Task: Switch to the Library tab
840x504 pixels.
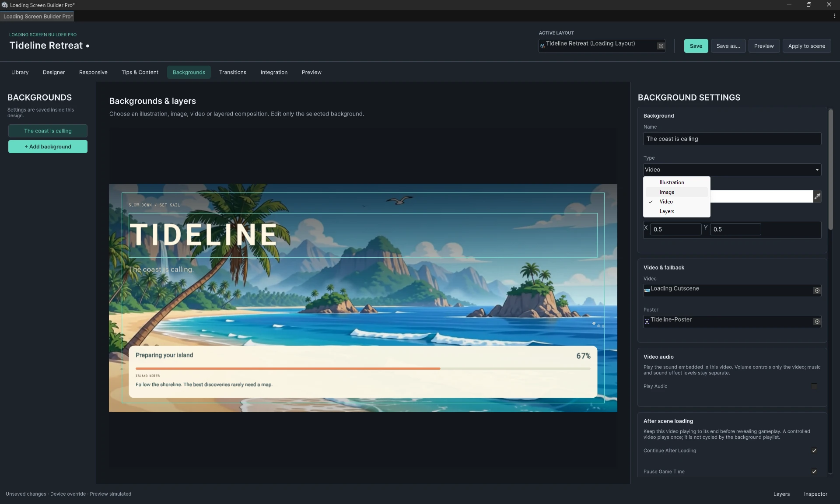Action: (x=20, y=72)
